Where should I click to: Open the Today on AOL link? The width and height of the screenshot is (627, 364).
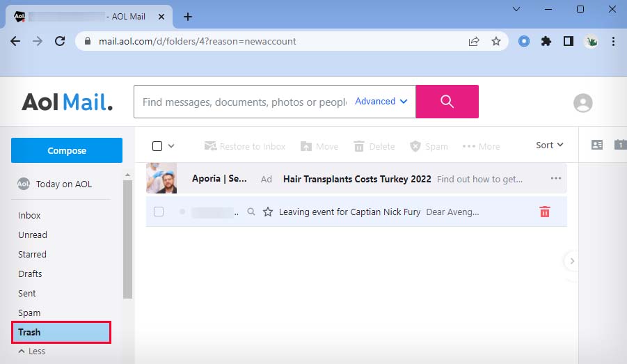click(x=64, y=184)
